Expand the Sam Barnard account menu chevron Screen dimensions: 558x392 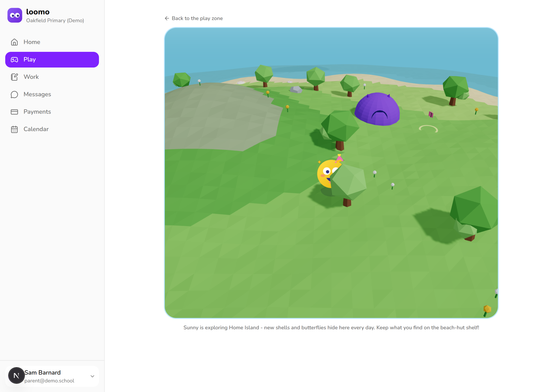pos(92,376)
